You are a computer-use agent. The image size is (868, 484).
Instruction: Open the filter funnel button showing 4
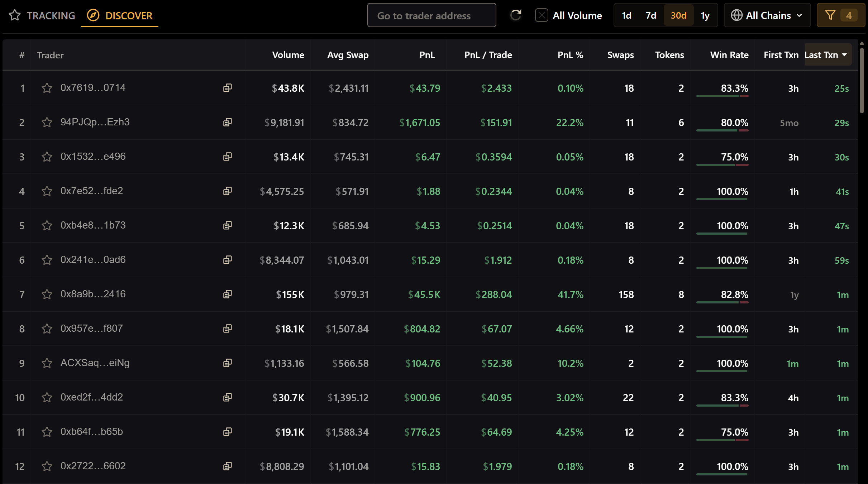(x=840, y=15)
